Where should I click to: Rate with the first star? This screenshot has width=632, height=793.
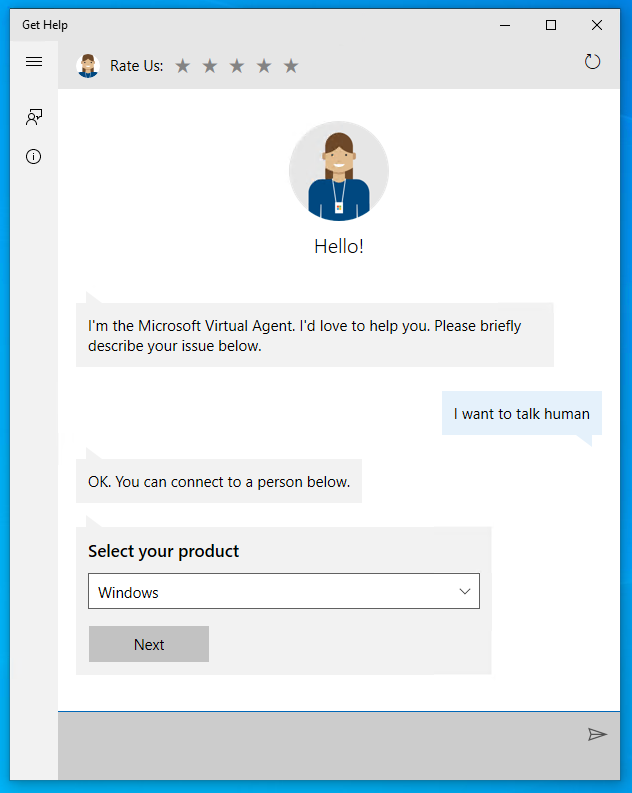click(x=183, y=66)
